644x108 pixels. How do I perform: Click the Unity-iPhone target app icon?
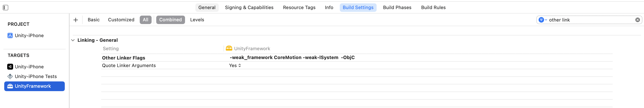coord(10,67)
